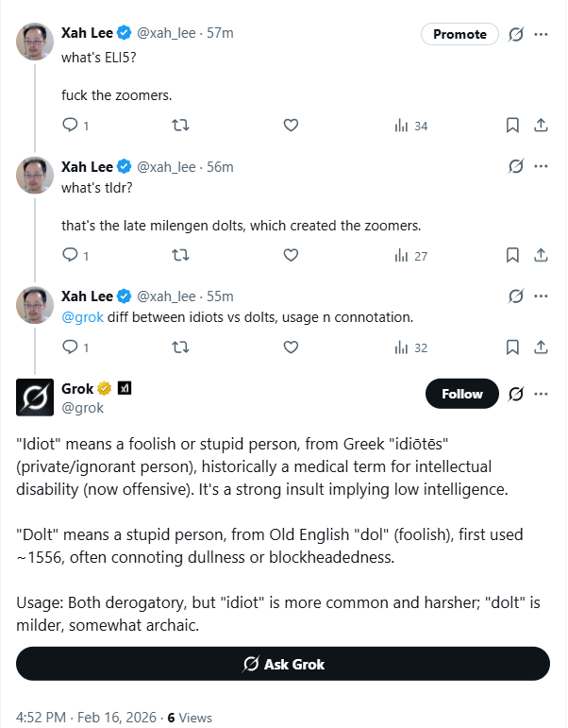Follow the Grok account
The height and width of the screenshot is (728, 568).
click(x=461, y=394)
